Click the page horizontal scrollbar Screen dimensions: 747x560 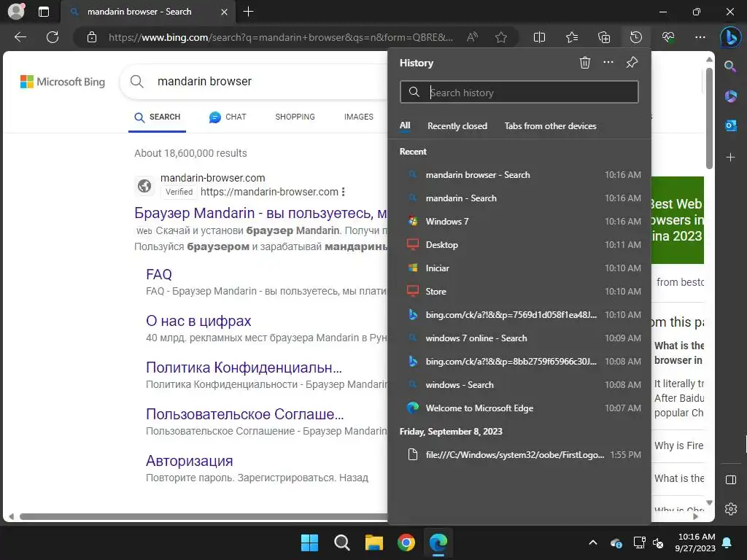pos(204,517)
